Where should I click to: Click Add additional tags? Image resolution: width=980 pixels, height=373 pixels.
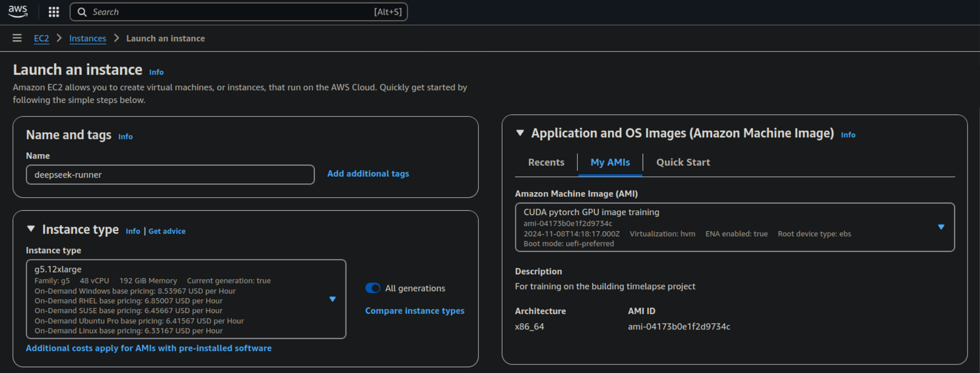[x=368, y=173]
